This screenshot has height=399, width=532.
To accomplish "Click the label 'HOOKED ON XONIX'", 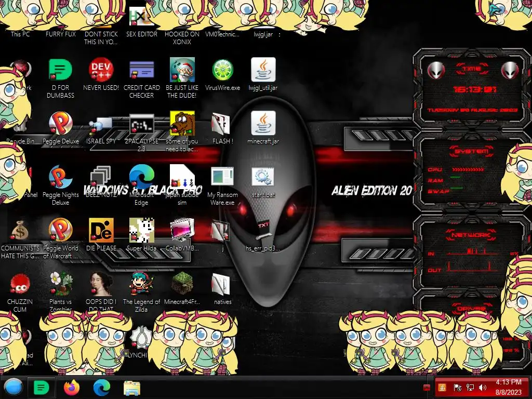I will (x=182, y=38).
